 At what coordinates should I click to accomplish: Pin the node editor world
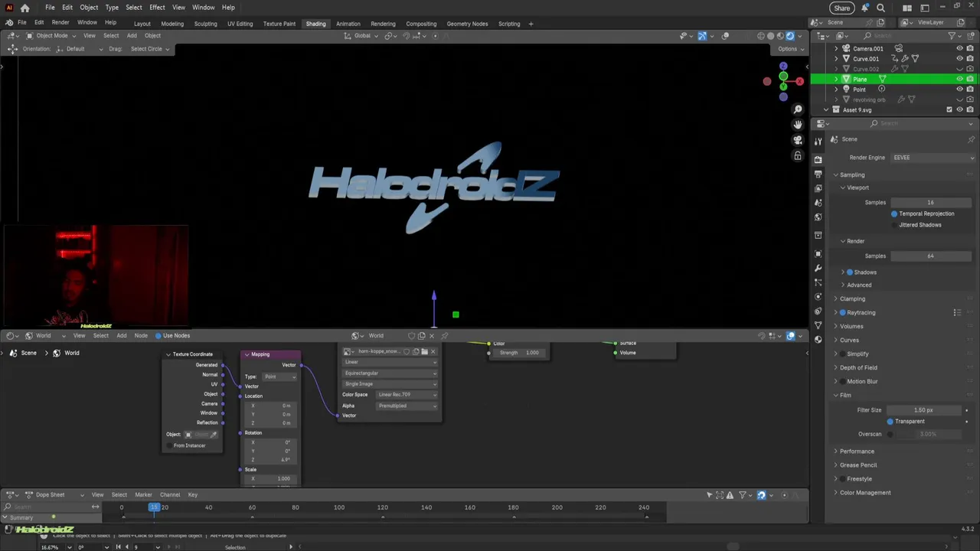click(x=445, y=335)
